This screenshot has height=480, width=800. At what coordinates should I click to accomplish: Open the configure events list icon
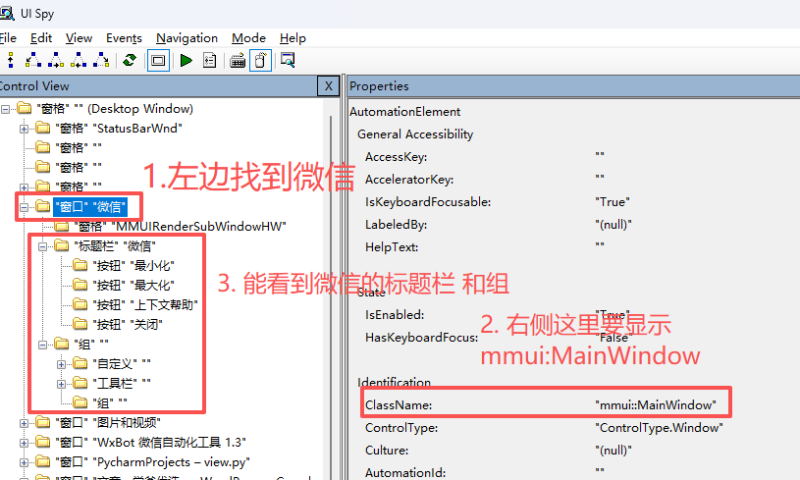(210, 61)
